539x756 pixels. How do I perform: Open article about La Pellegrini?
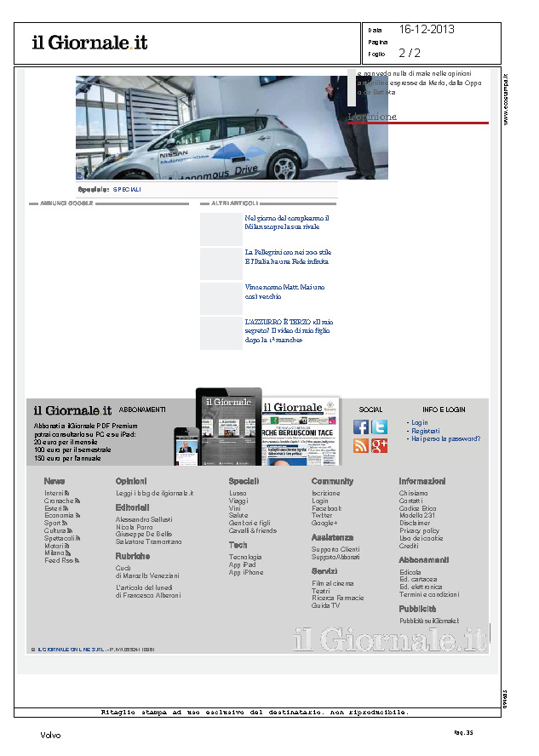[288, 257]
